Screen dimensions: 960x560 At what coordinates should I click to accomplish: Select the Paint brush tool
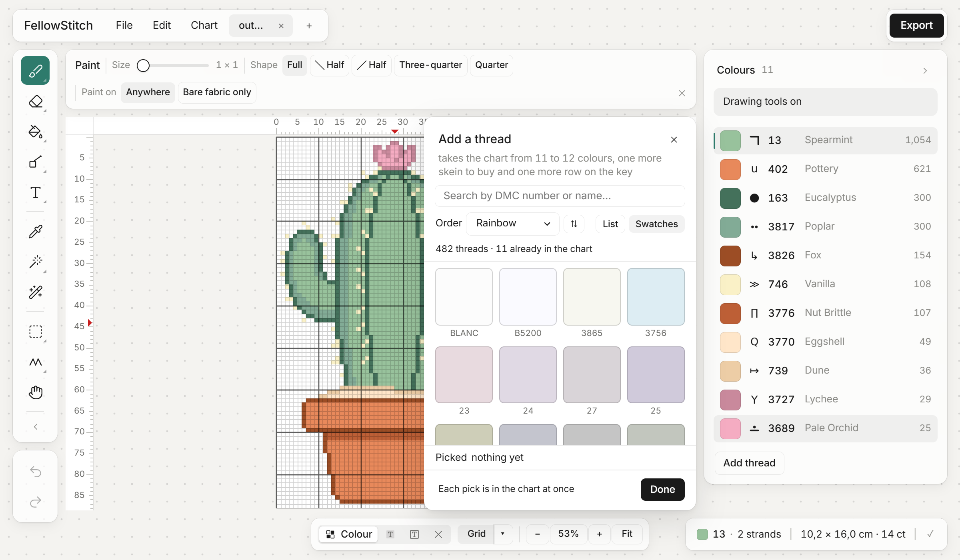point(35,70)
